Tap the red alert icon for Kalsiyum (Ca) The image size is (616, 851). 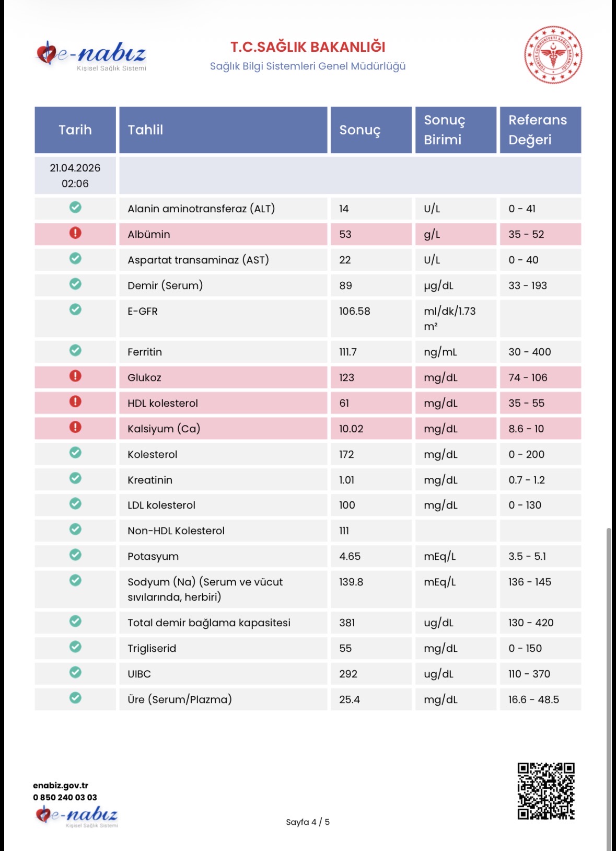pos(75,428)
